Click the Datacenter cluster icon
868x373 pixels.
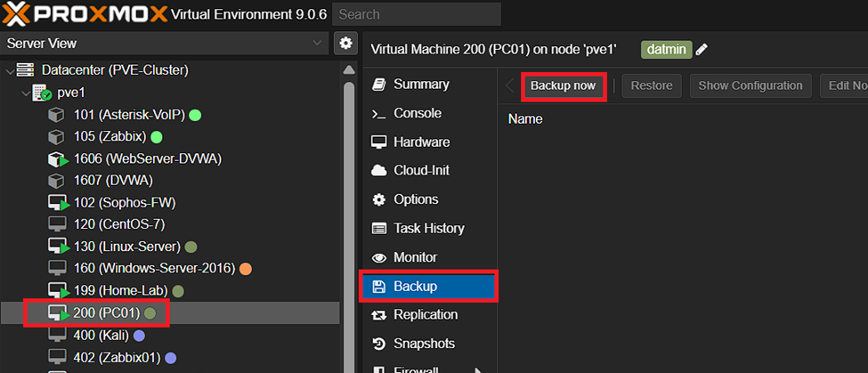[25, 70]
